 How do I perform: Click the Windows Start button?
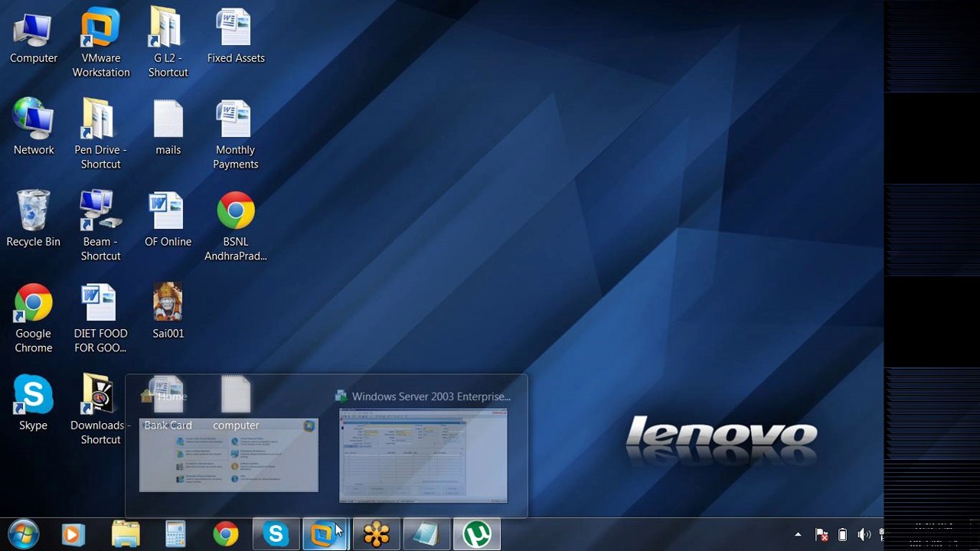coord(23,534)
